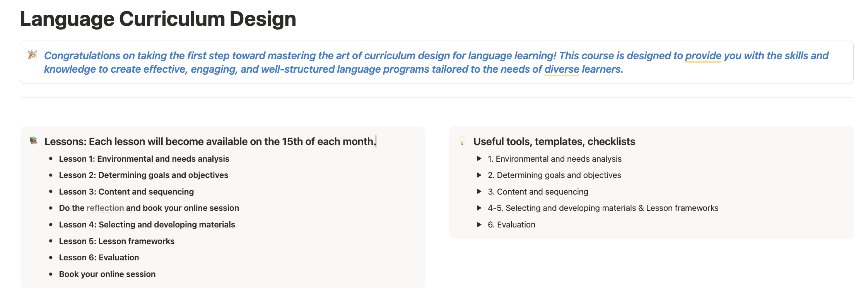Expand the 4-5 Selecting and developing materials toggle
Image resolution: width=868 pixels, height=294 pixels.
coord(479,208)
